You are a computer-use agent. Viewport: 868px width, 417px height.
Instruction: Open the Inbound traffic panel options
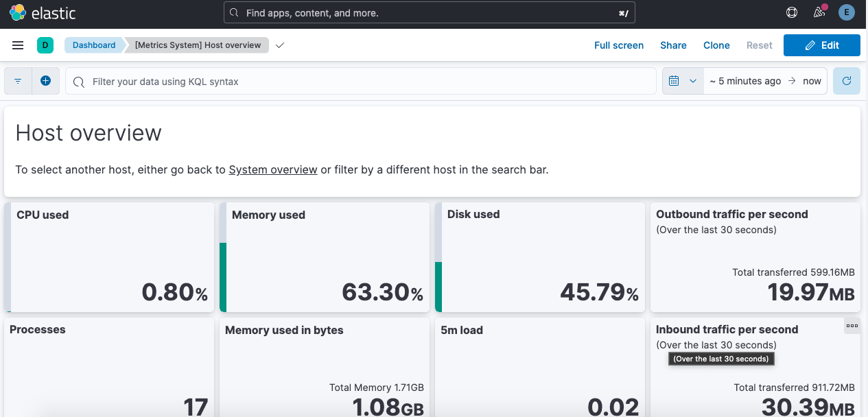(852, 326)
